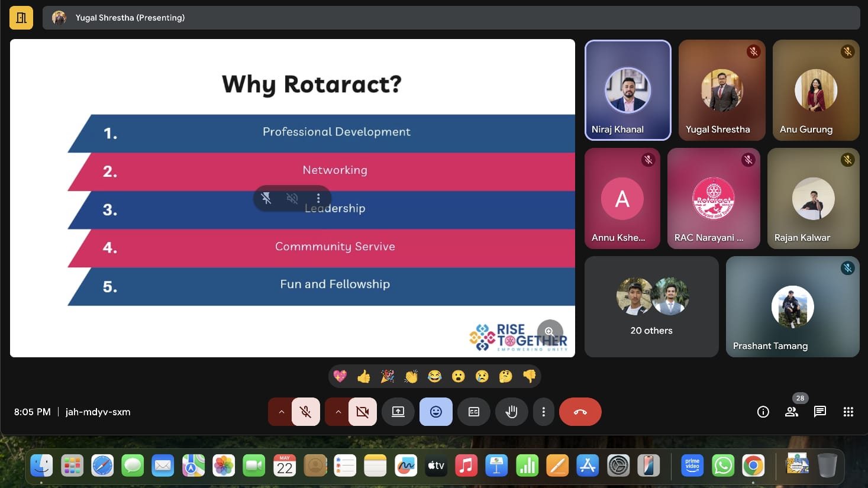Zoom into the presented slide
Screen dimensions: 868x488
pos(549,332)
